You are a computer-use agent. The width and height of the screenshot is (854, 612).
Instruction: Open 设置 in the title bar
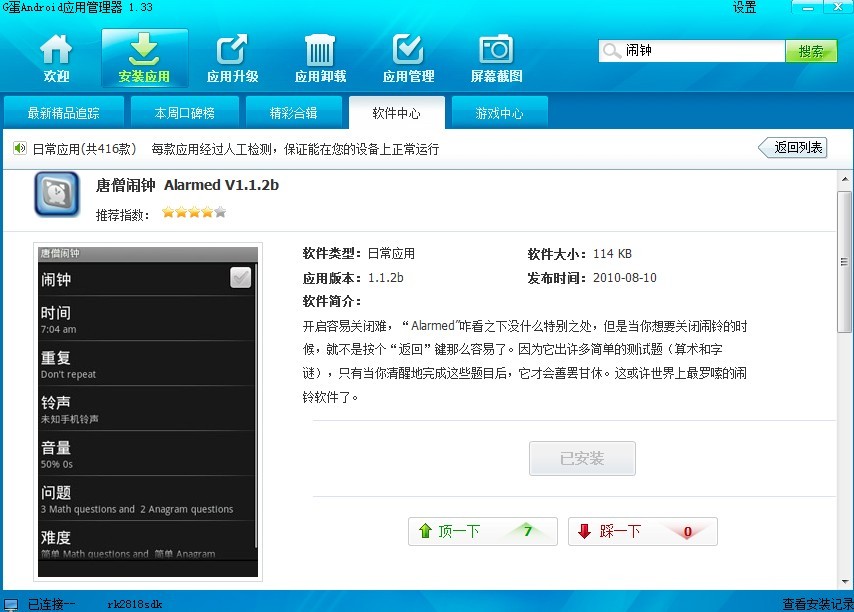tap(744, 7)
